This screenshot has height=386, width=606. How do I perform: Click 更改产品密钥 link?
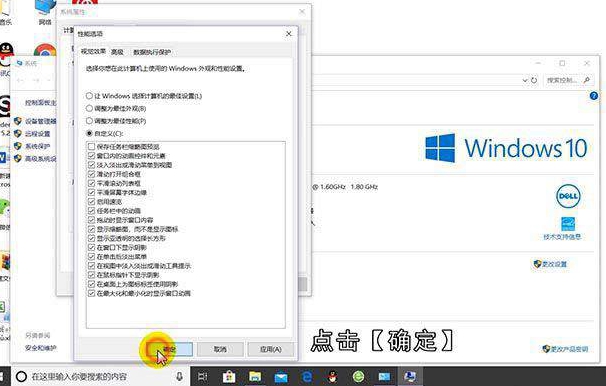570,349
